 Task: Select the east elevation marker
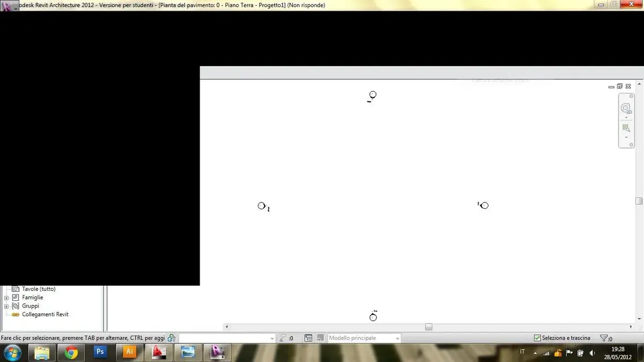pos(483,205)
